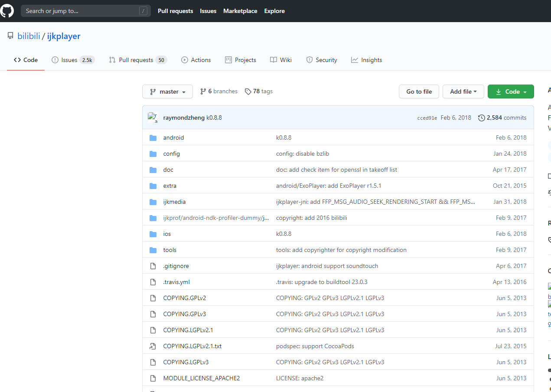The width and height of the screenshot is (551, 392).
Task: Click the .travis.yml file icon
Action: 153,282
